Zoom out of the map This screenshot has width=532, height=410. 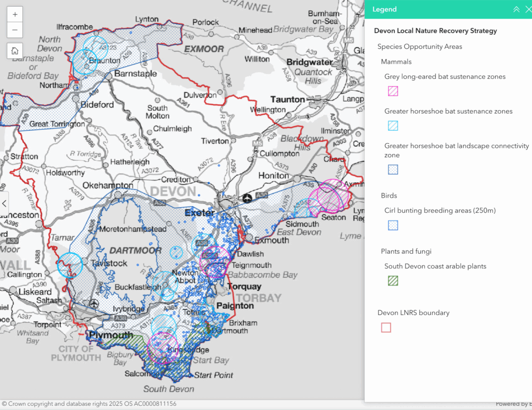coord(15,30)
